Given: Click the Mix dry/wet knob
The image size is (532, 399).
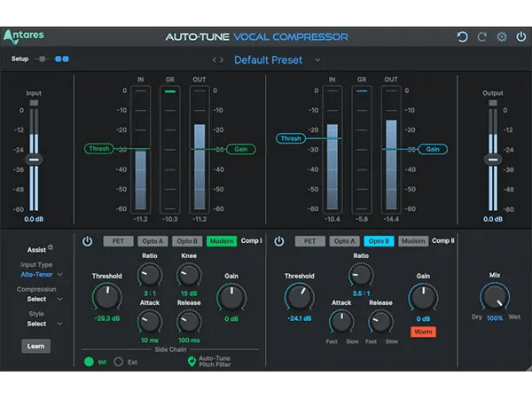Looking at the screenshot, I should tap(495, 297).
